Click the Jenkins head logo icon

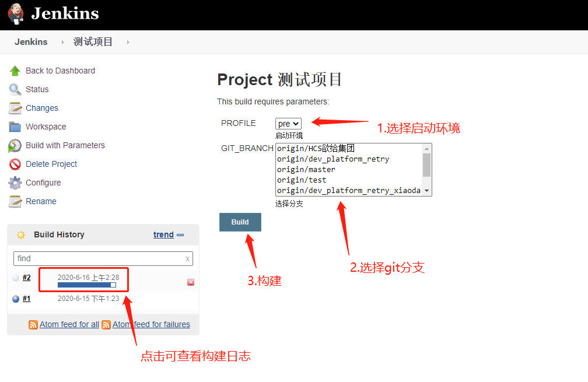[15, 13]
